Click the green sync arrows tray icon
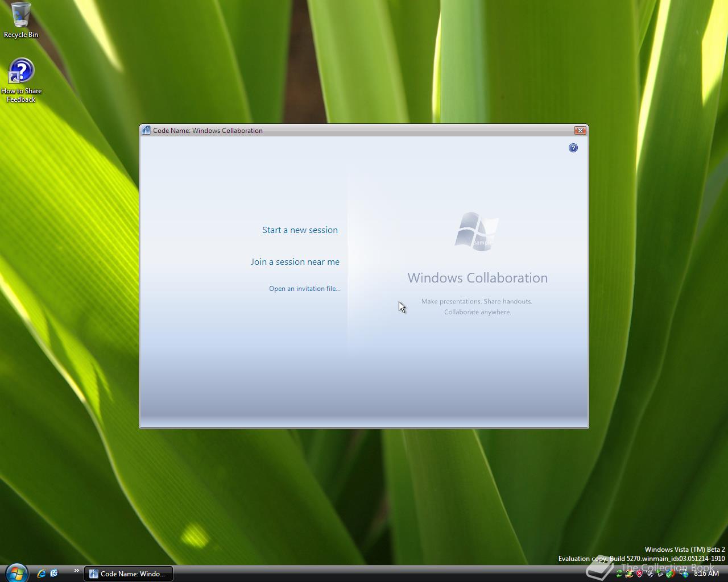Screen dimensions: 728x582 619,573
